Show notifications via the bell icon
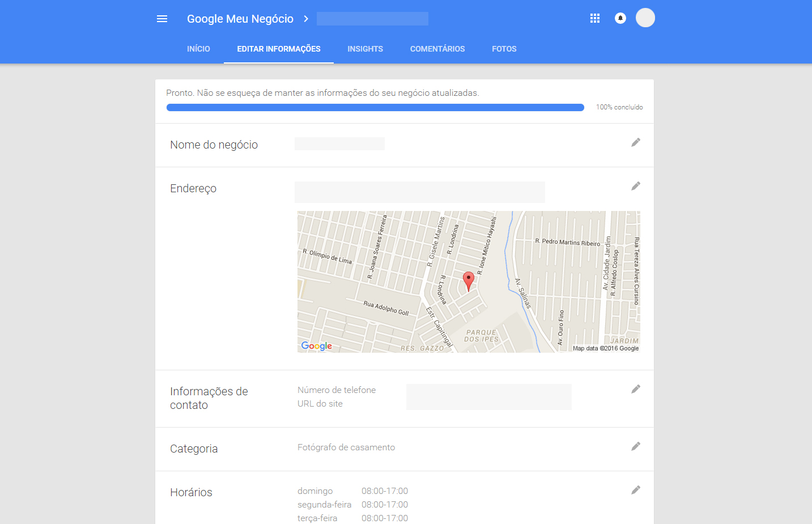This screenshot has width=812, height=524. coord(620,19)
